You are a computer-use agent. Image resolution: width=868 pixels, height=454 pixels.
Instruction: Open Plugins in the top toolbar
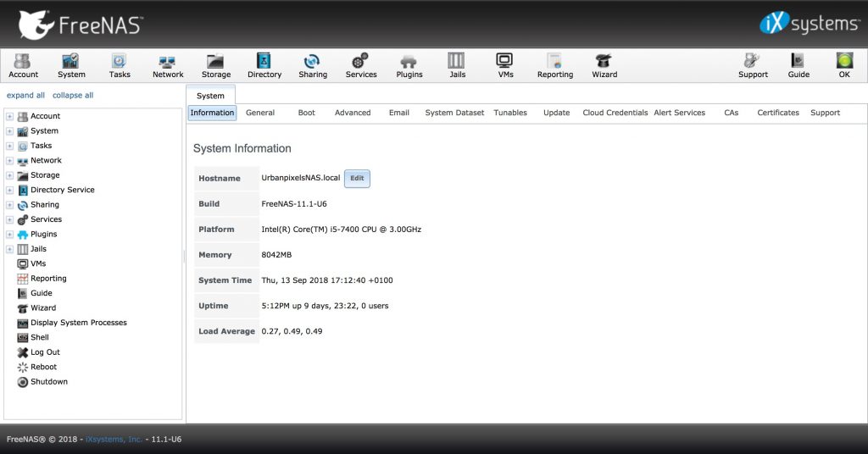tap(409, 66)
